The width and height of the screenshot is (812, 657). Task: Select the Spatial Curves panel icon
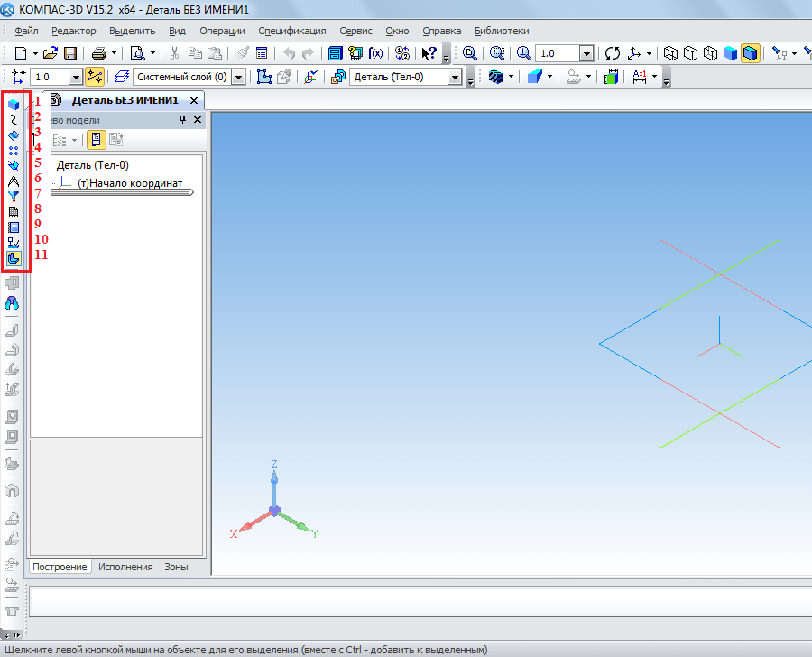[14, 119]
